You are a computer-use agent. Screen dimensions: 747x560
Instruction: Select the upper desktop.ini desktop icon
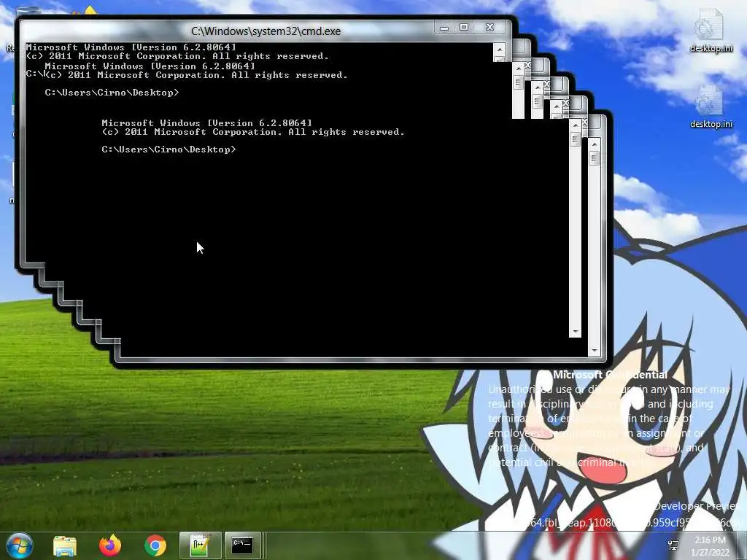711,31
